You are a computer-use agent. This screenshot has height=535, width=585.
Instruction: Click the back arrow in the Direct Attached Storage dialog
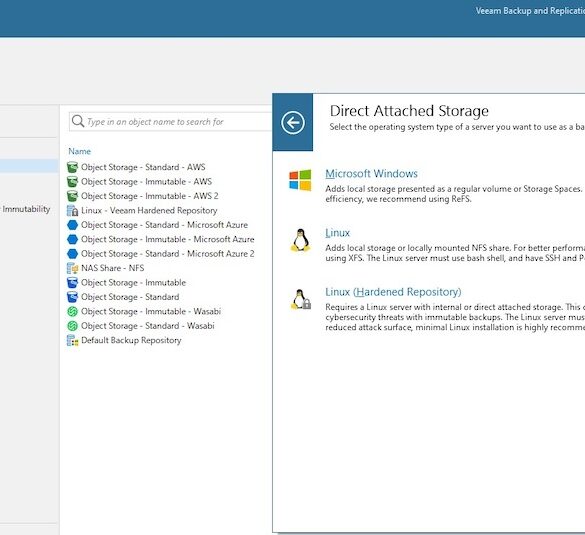[x=293, y=122]
